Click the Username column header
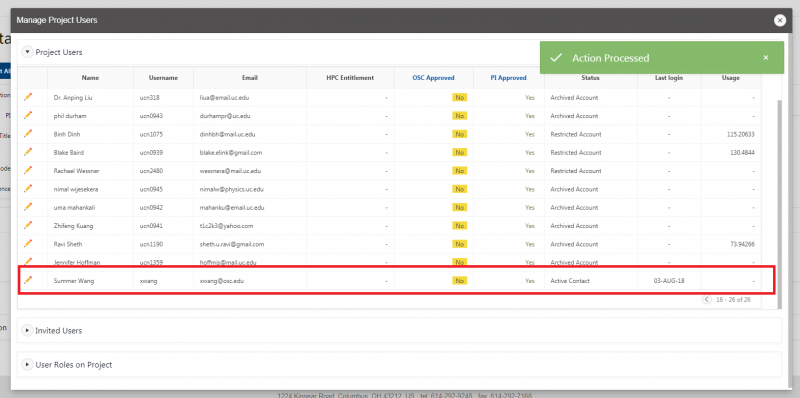800x398 pixels. [x=163, y=78]
